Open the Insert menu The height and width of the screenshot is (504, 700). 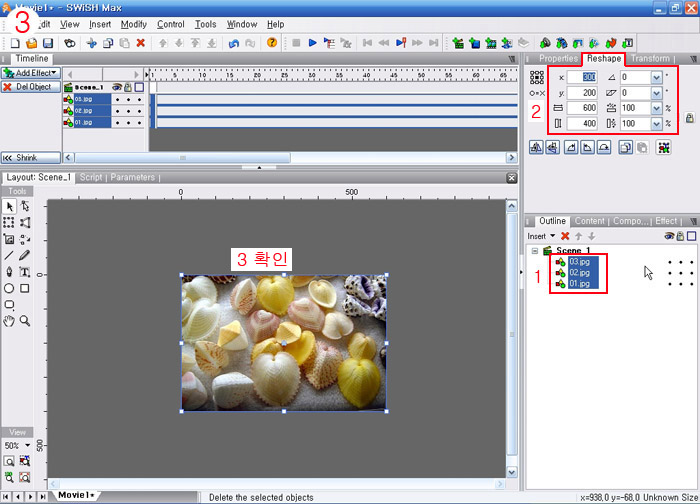pos(100,24)
